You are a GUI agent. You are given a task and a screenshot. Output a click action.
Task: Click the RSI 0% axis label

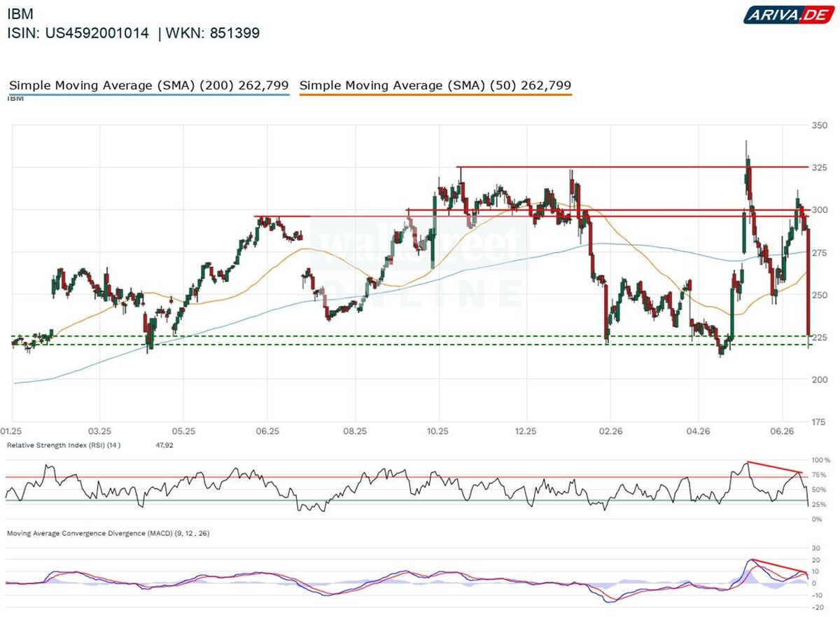coord(815,520)
